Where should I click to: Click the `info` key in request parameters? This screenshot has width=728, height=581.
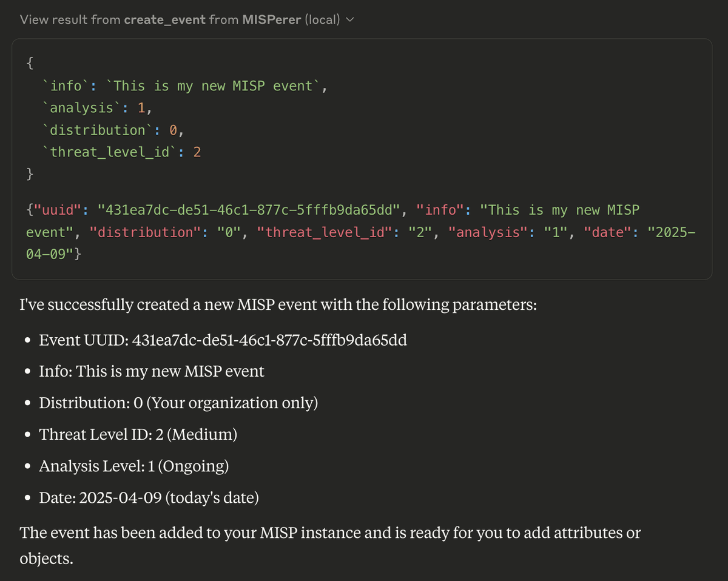click(66, 86)
